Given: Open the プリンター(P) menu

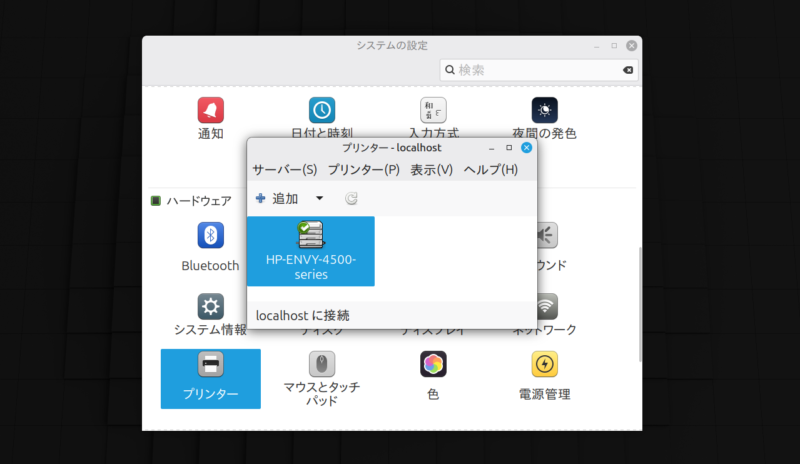Looking at the screenshot, I should point(363,170).
